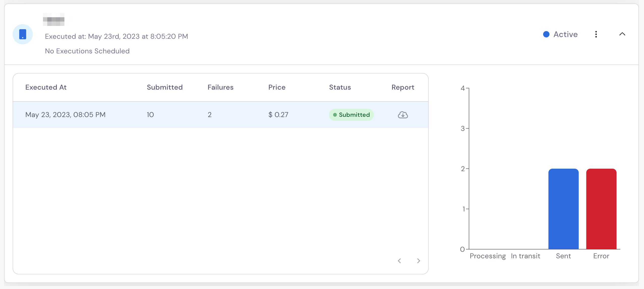The width and height of the screenshot is (644, 289).
Task: Download the execution report cloud icon
Action: [403, 115]
